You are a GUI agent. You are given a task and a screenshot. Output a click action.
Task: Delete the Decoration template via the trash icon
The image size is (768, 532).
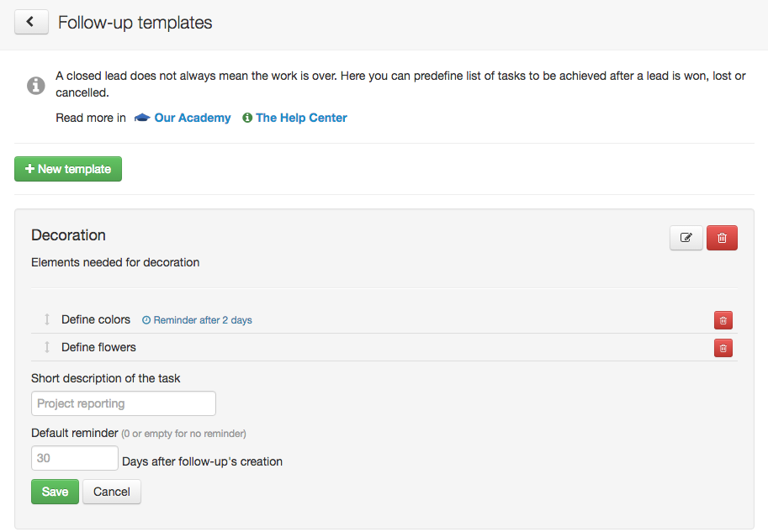(x=722, y=238)
